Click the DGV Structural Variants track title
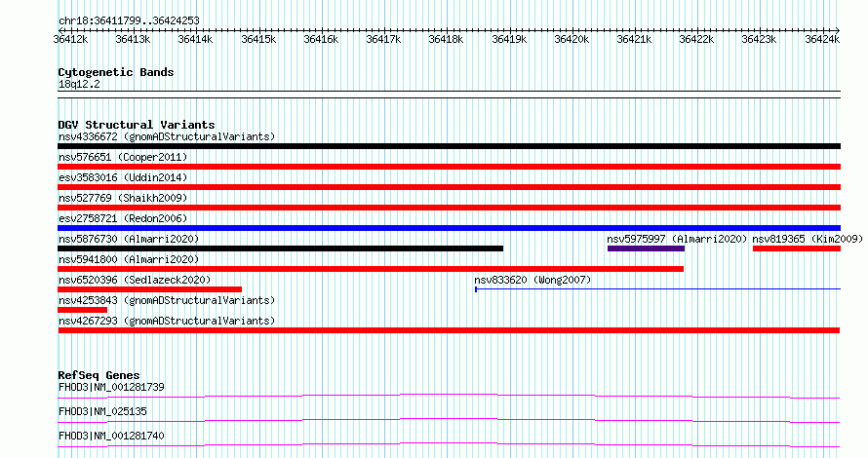The width and height of the screenshot is (868, 458). point(137,125)
